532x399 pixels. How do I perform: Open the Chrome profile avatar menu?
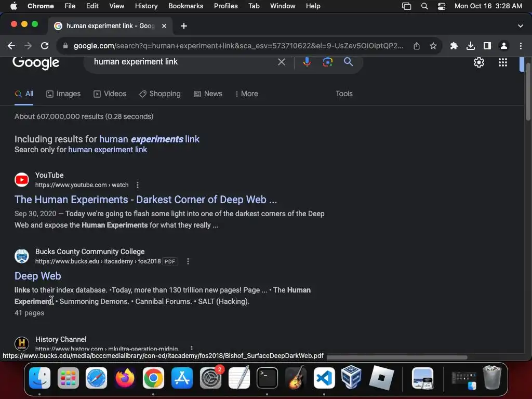(x=504, y=46)
